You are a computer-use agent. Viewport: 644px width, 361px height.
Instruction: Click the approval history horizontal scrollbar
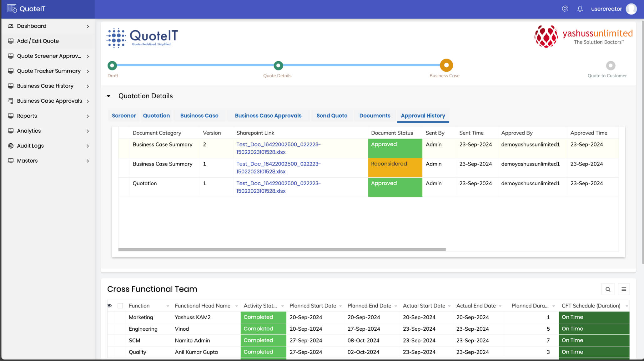282,250
